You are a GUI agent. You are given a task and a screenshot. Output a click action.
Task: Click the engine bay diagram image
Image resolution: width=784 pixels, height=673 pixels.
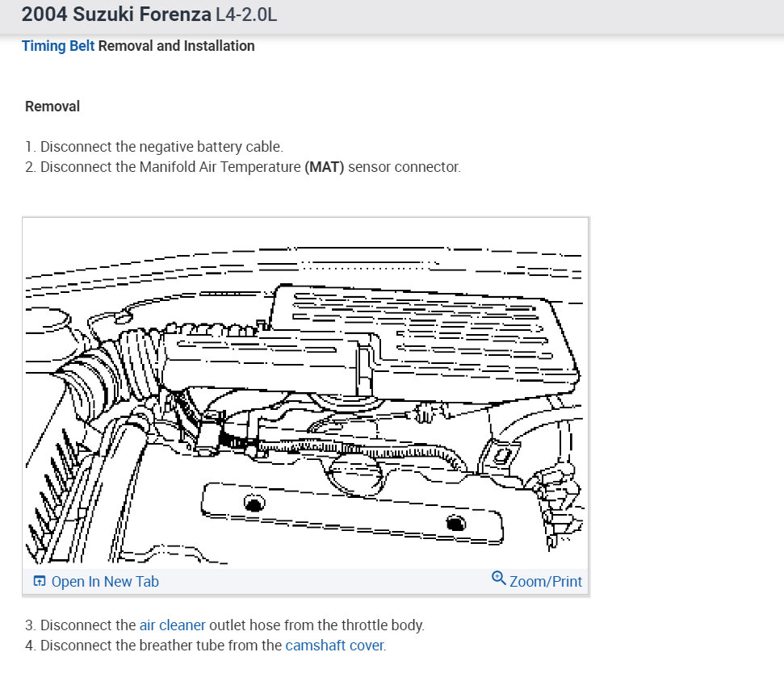pos(305,393)
